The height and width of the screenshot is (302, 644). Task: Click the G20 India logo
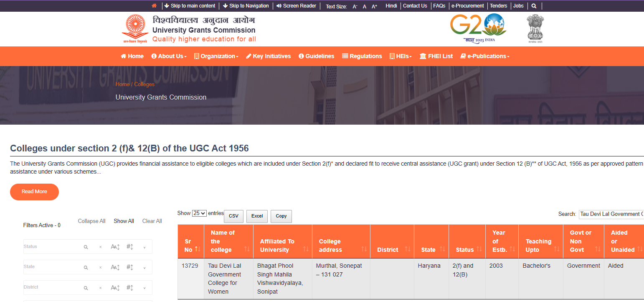[x=478, y=28]
